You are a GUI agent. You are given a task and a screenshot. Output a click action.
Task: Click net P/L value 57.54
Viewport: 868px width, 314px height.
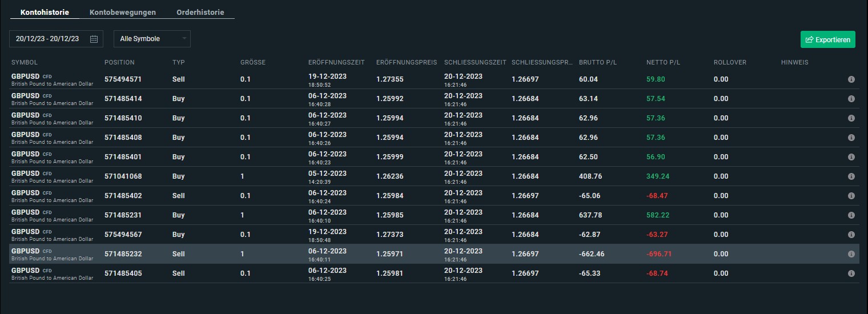pyautogui.click(x=656, y=99)
